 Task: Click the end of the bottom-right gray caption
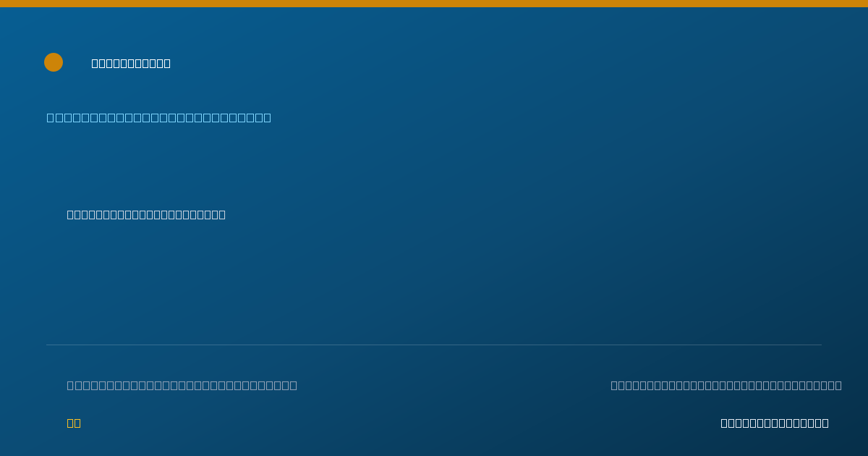click(838, 385)
